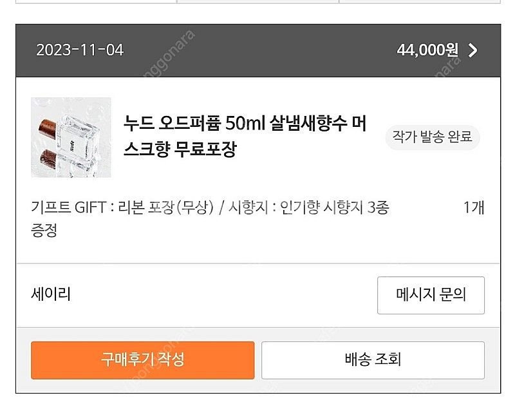Click the order date 2023-11-04
The height and width of the screenshot is (420, 515).
click(x=80, y=50)
